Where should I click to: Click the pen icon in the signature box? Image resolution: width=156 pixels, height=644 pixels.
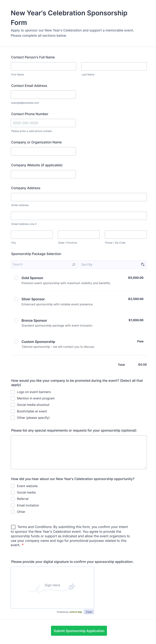72,586
